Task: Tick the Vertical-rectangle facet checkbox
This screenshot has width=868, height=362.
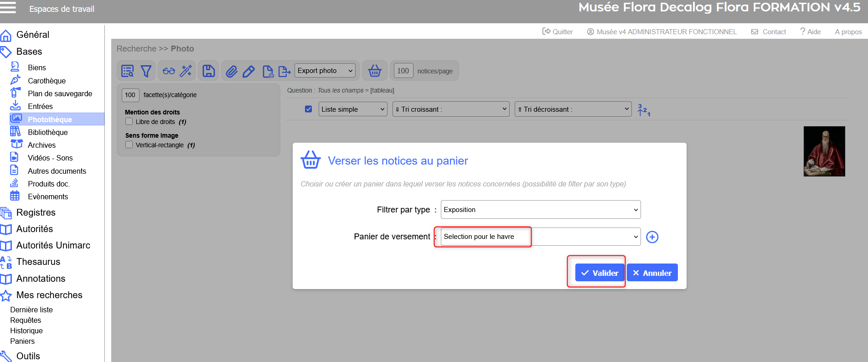Action: [129, 145]
